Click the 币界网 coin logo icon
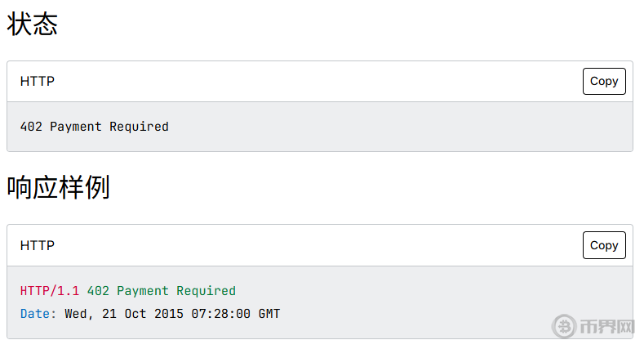The width and height of the screenshot is (644, 349). 565,326
